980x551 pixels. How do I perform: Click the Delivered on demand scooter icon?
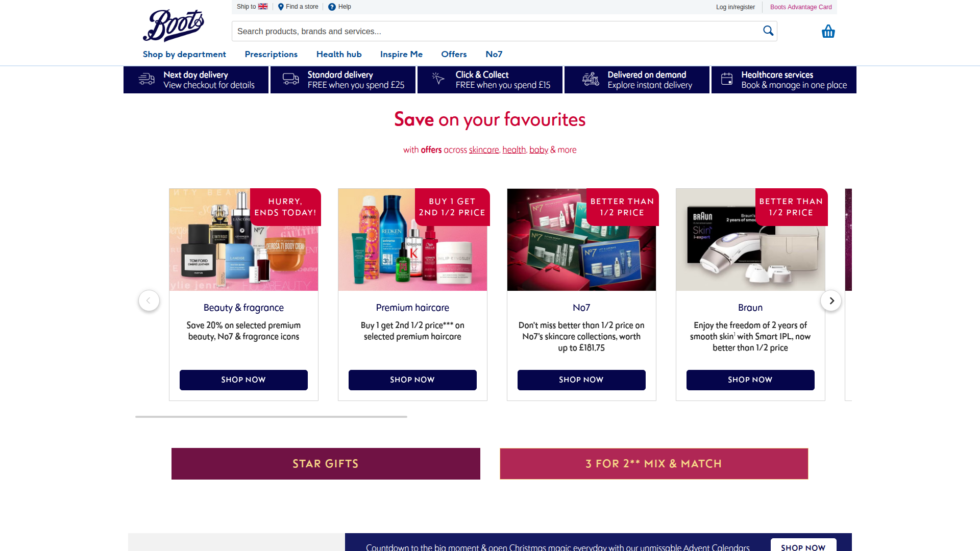point(591,79)
